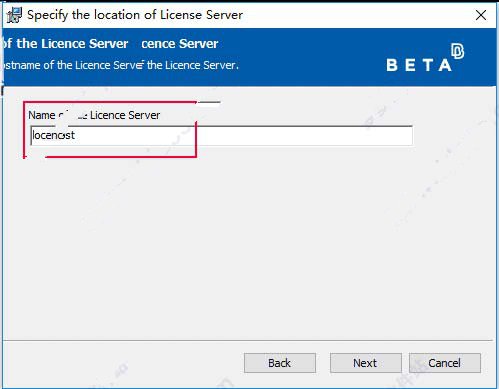Click empty space of the title bar

click(x=357, y=15)
